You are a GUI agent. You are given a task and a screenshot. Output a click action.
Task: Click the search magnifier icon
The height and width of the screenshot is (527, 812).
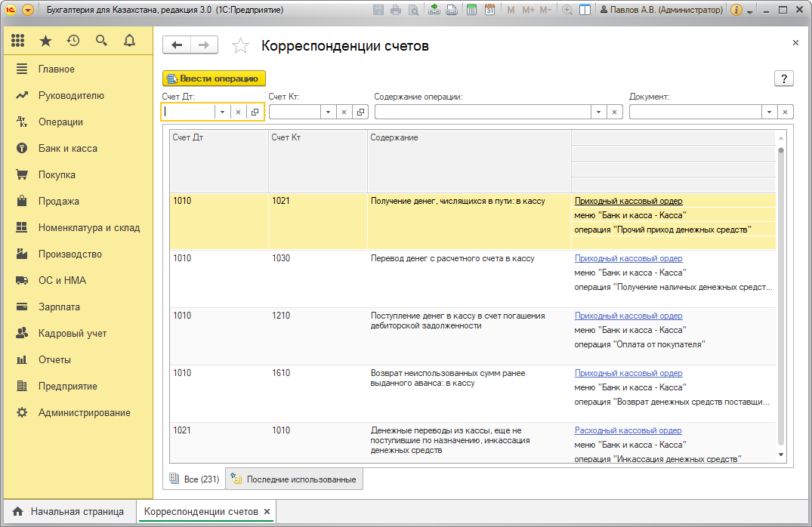coord(101,41)
